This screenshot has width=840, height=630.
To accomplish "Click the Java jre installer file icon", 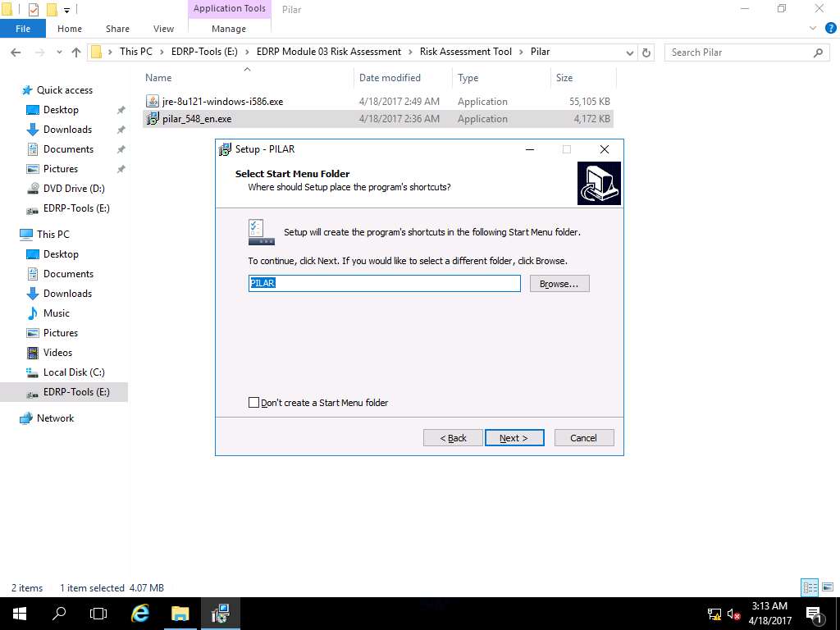I will click(153, 101).
